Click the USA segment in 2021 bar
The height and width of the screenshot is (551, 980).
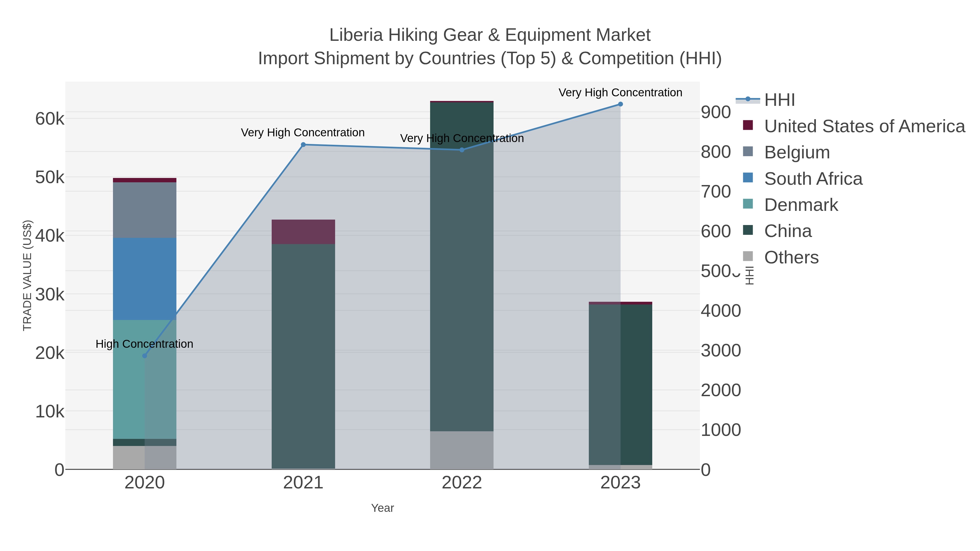tap(303, 232)
